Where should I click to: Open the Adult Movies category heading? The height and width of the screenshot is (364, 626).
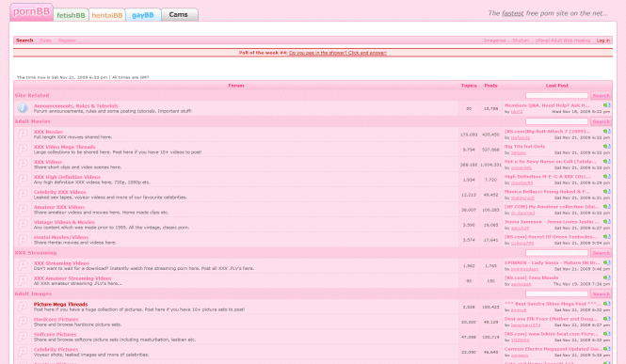pyautogui.click(x=33, y=121)
